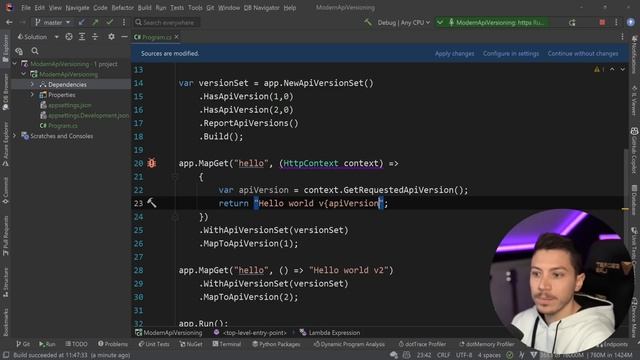
Task: Click the green push arrow icon
Action: tap(96, 22)
